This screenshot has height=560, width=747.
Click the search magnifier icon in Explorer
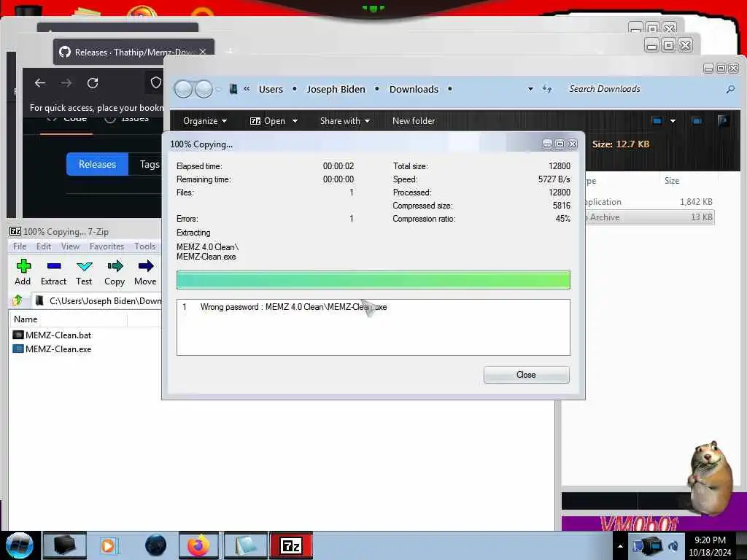click(730, 89)
